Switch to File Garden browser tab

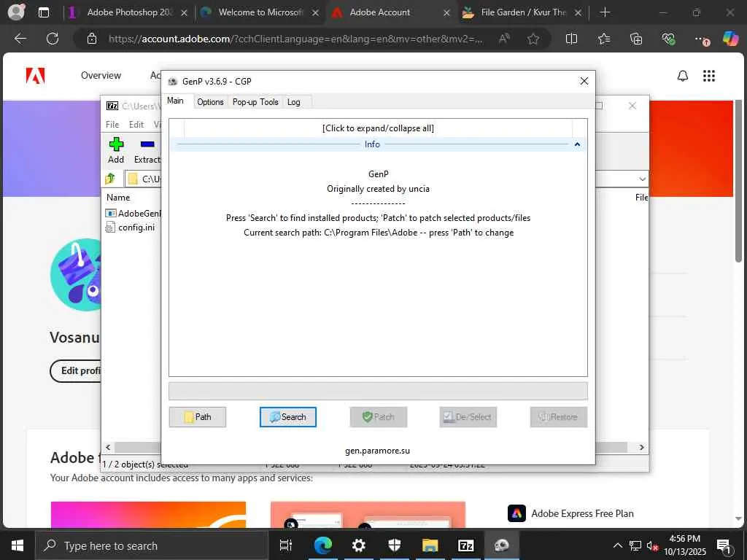(522, 12)
